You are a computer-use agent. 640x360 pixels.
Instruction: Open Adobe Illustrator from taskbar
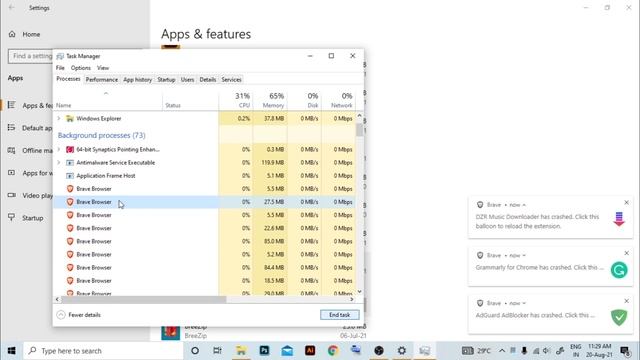click(x=310, y=351)
